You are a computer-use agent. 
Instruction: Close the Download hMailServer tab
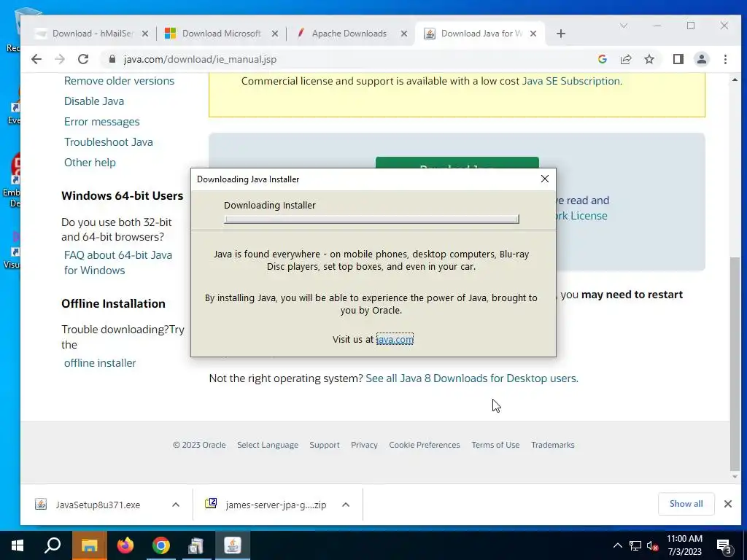(x=145, y=34)
